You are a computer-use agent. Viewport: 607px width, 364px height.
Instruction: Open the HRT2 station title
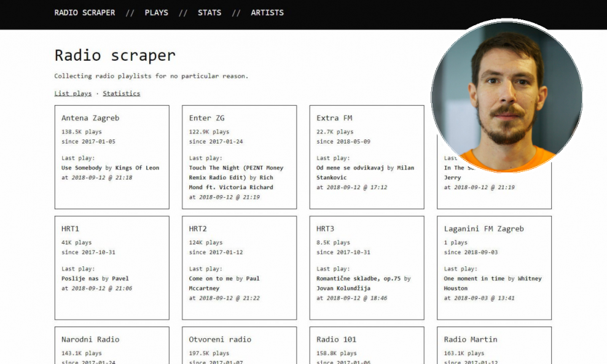coord(197,228)
